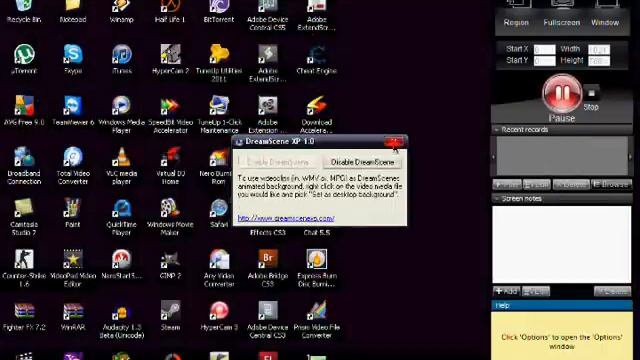640x360 pixels.
Task: Click inside the Screen notes text area
Action: [562, 244]
